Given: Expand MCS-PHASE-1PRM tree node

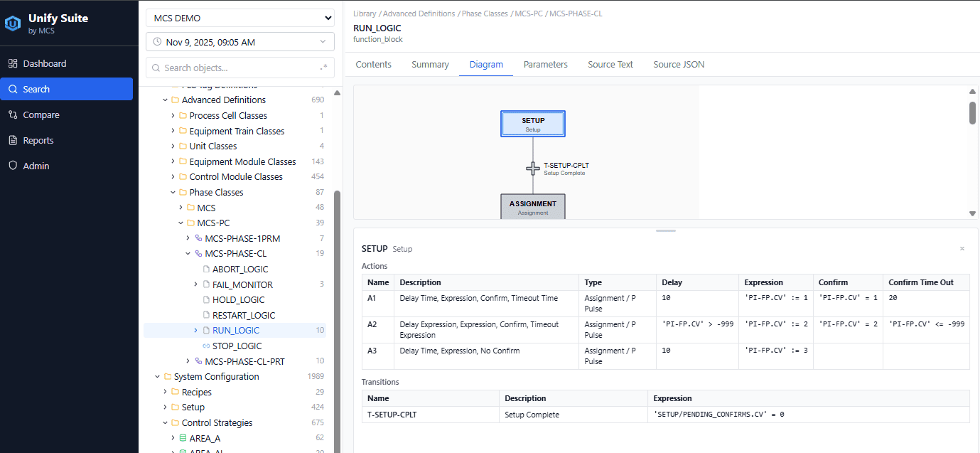Looking at the screenshot, I should coord(188,238).
